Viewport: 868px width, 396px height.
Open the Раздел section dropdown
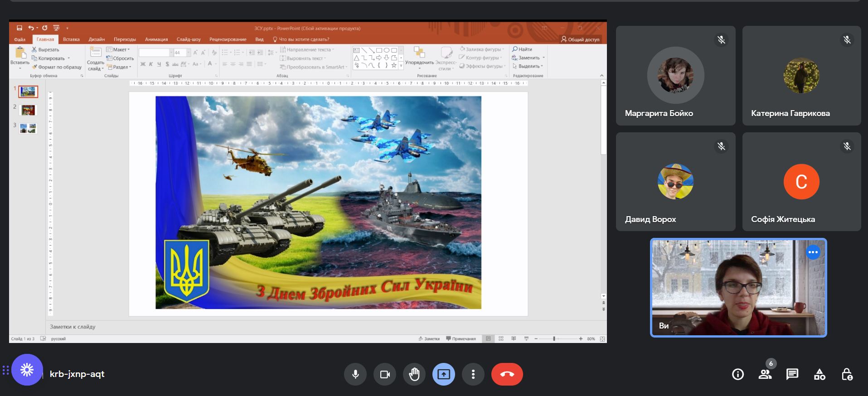point(121,67)
